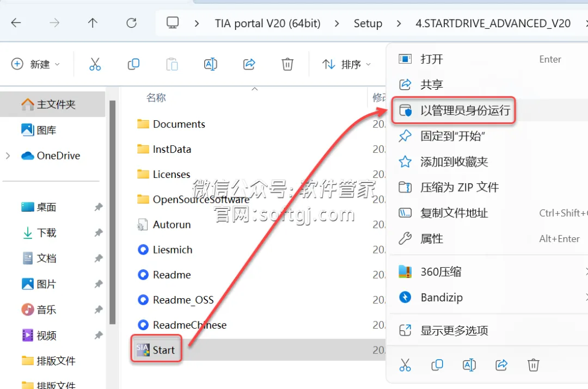This screenshot has width=588, height=389.
Task: Click the toolbar Paste icon
Action: click(171, 64)
